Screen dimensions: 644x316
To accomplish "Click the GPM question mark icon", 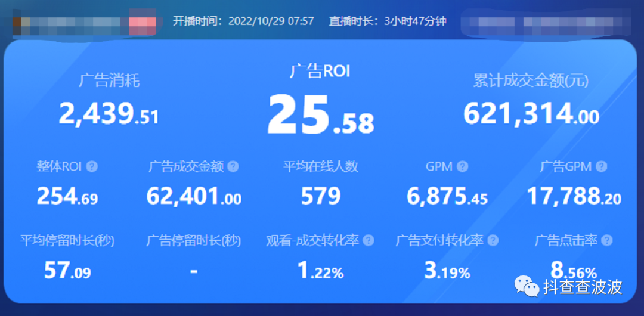I will coord(463,167).
